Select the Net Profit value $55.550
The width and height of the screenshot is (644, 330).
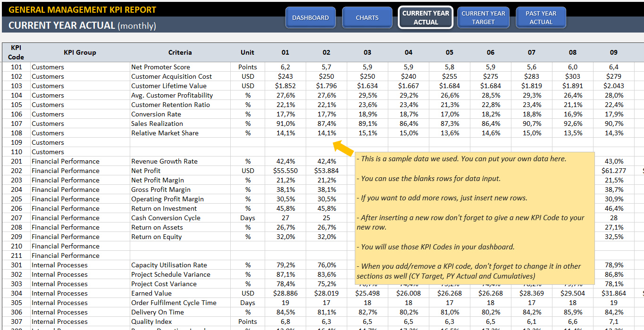coord(284,171)
